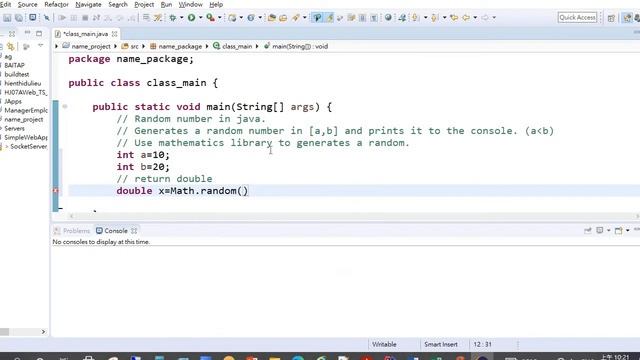Toggle Link with Editor in Package Explorer
The image size is (640, 360).
pyautogui.click(x=11, y=47)
